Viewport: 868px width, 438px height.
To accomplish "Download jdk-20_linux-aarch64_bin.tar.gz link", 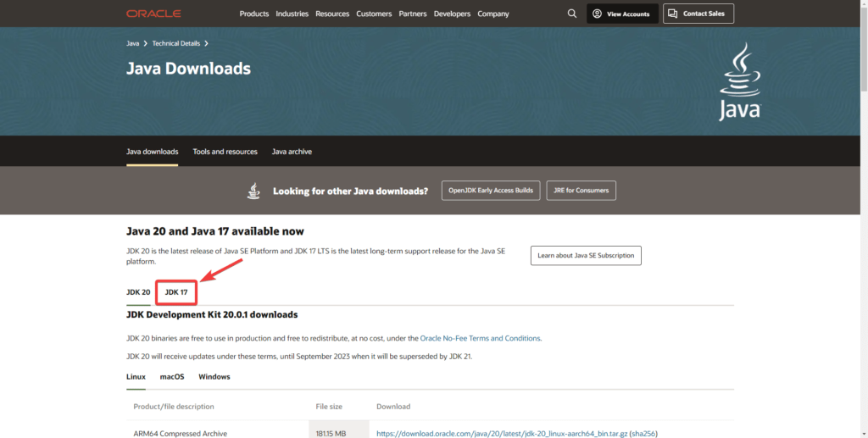I will tap(502, 434).
